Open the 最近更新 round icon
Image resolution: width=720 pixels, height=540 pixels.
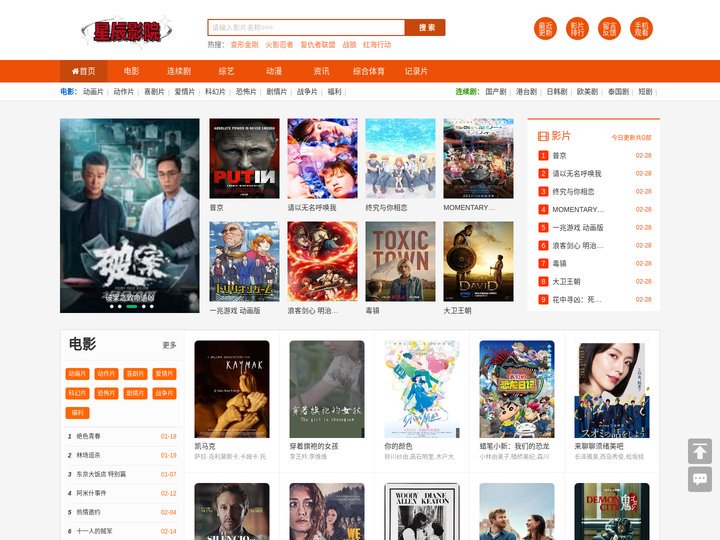point(545,28)
